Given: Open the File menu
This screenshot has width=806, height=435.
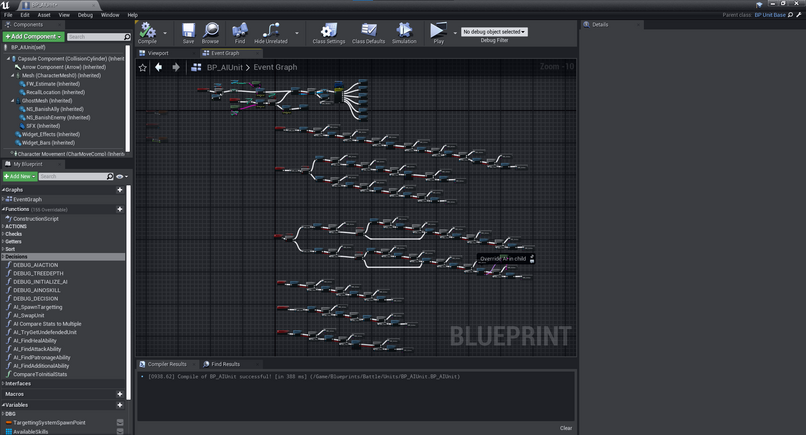Looking at the screenshot, I should pos(8,15).
